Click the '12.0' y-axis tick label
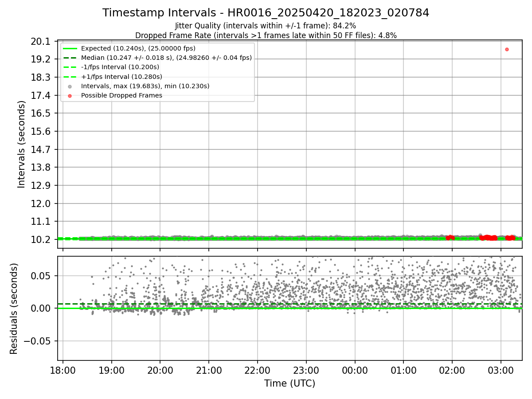 [x=41, y=203]
